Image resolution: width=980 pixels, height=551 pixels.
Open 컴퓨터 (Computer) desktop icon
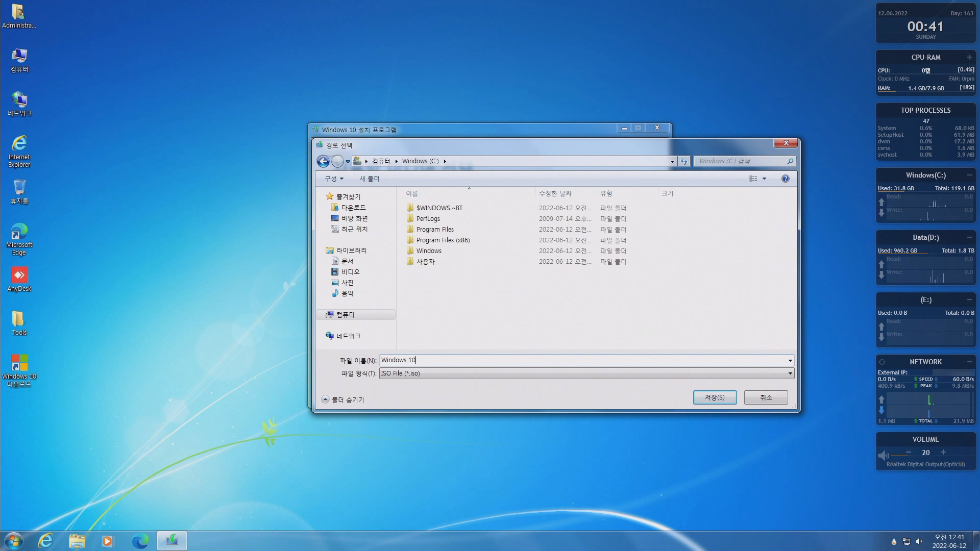point(19,60)
